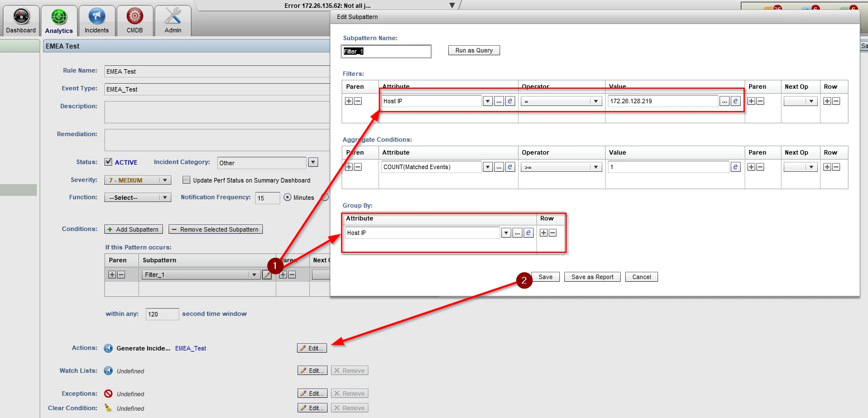Add right paren in Filters row

(751, 101)
